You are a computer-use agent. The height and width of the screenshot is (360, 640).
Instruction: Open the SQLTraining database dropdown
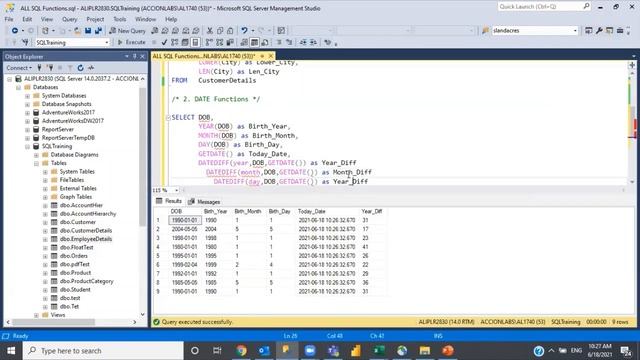[107, 42]
